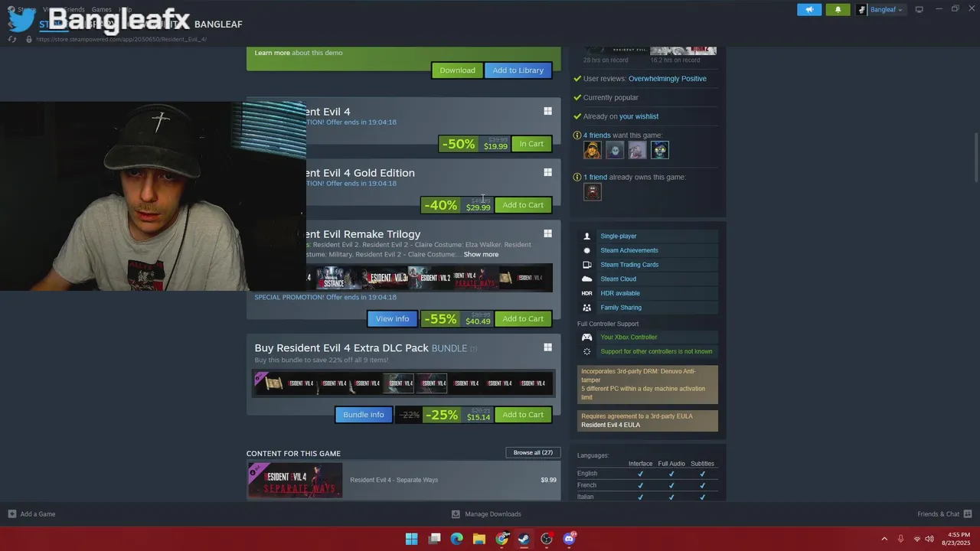Show hidden system tray icons
980x551 pixels.
[884, 539]
